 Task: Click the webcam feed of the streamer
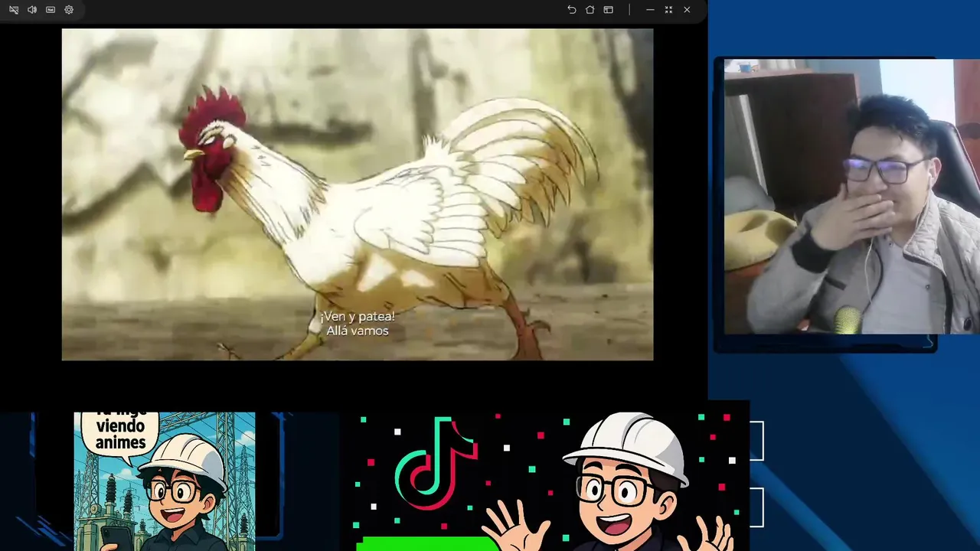click(x=851, y=197)
